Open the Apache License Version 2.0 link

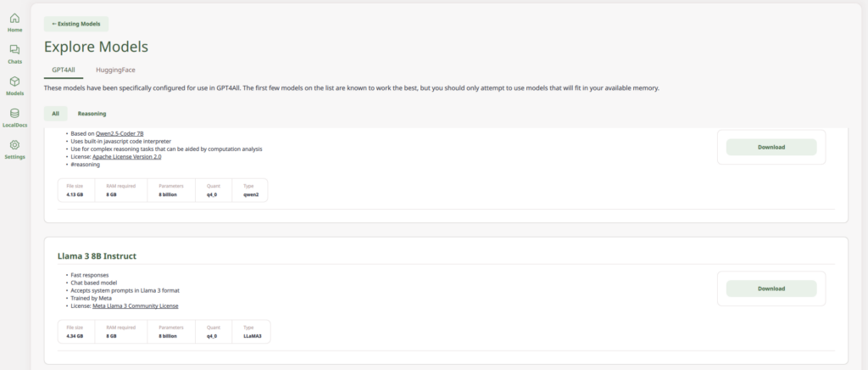[127, 157]
